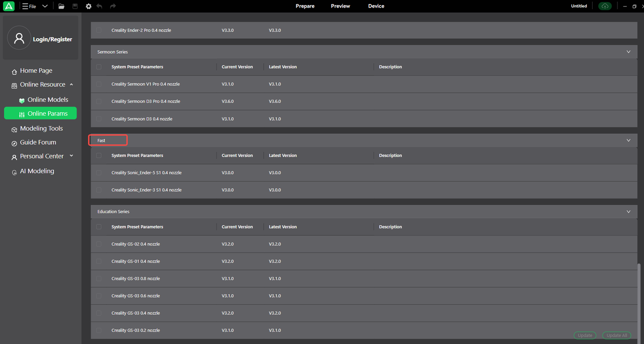Click latest version V3.3.0 of Ender-2 Pro

coord(275,30)
